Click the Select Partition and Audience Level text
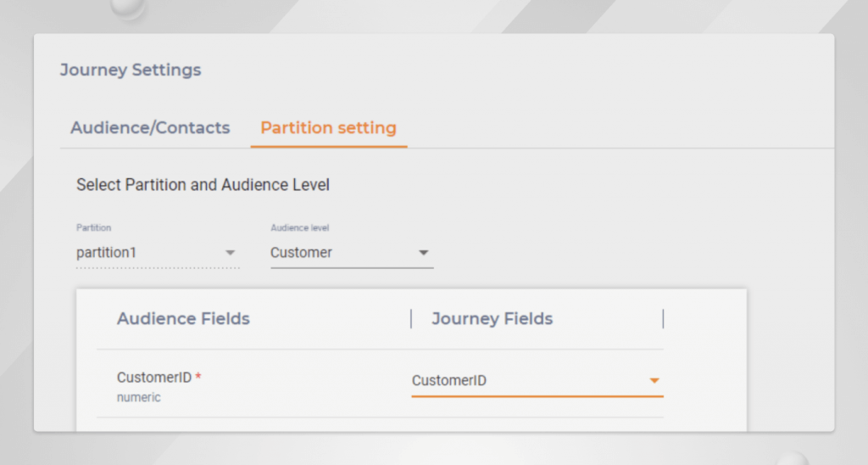The height and width of the screenshot is (465, 868). click(x=203, y=184)
